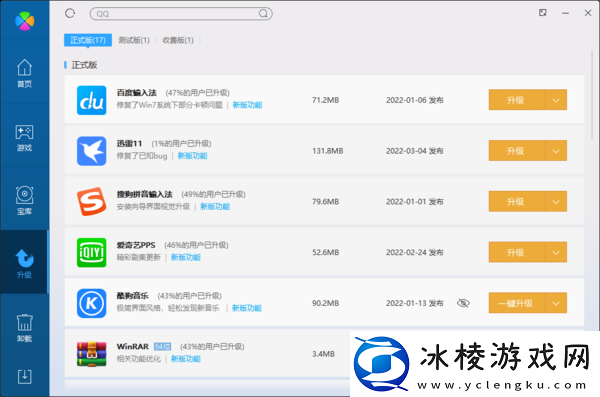
Task: Click the 64位 badge next to WinRAR
Action: tap(162, 346)
